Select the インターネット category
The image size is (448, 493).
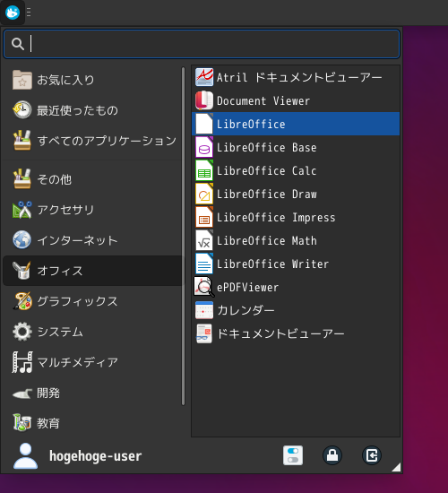pyautogui.click(x=92, y=240)
